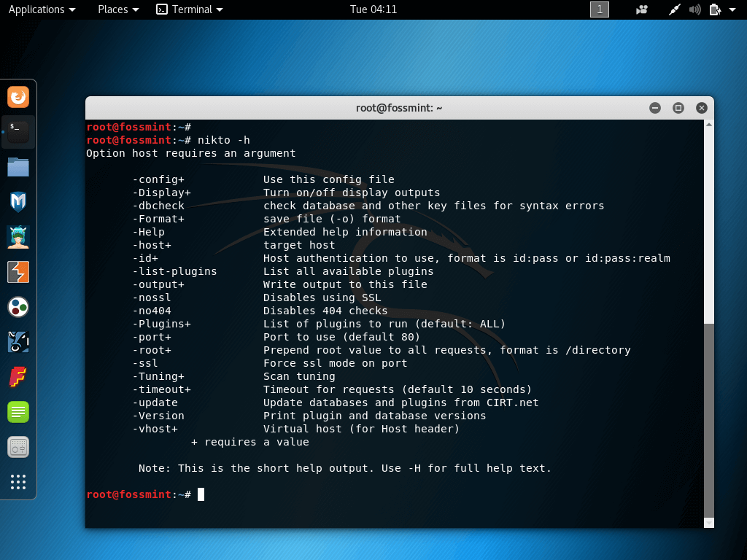
Task: Minimize the root@fossmint terminal window
Action: (655, 108)
